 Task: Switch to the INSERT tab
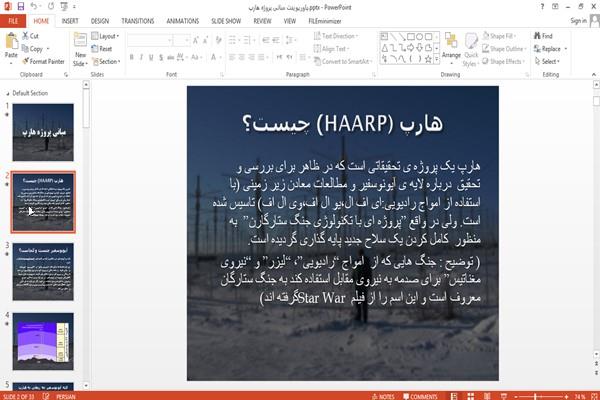70,21
